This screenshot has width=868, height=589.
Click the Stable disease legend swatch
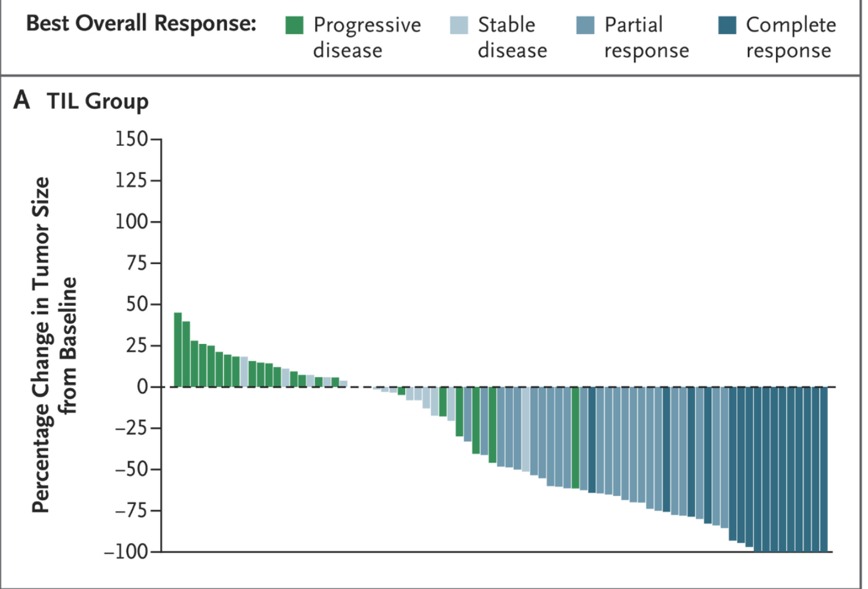click(459, 25)
